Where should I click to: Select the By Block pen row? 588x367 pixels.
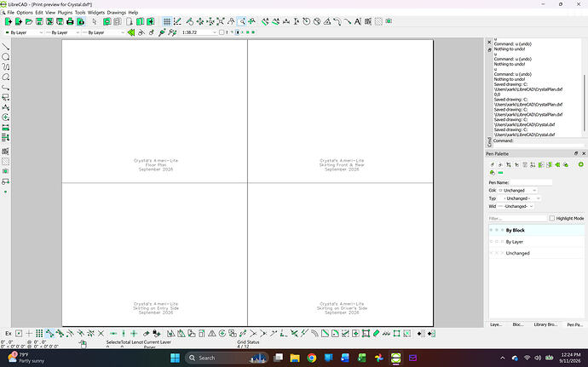537,230
